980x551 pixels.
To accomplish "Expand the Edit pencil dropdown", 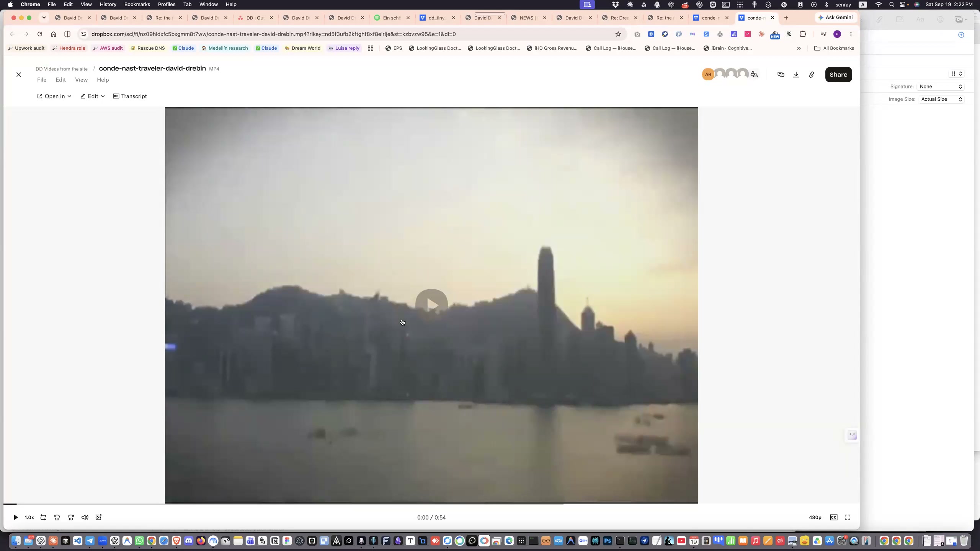I will pos(93,96).
